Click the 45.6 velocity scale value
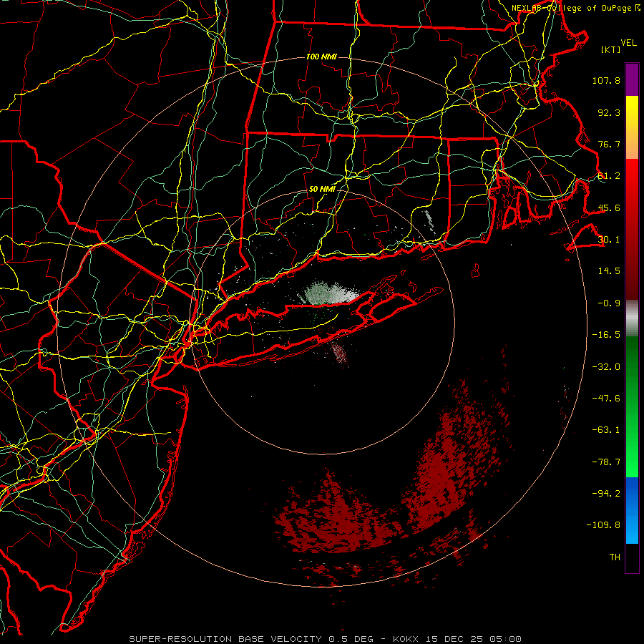The height and width of the screenshot is (644, 644). [x=609, y=208]
